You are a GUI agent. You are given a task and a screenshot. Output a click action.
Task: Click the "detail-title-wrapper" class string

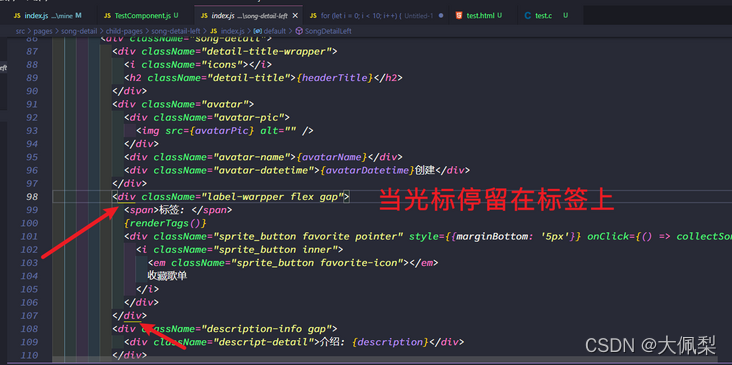click(266, 51)
